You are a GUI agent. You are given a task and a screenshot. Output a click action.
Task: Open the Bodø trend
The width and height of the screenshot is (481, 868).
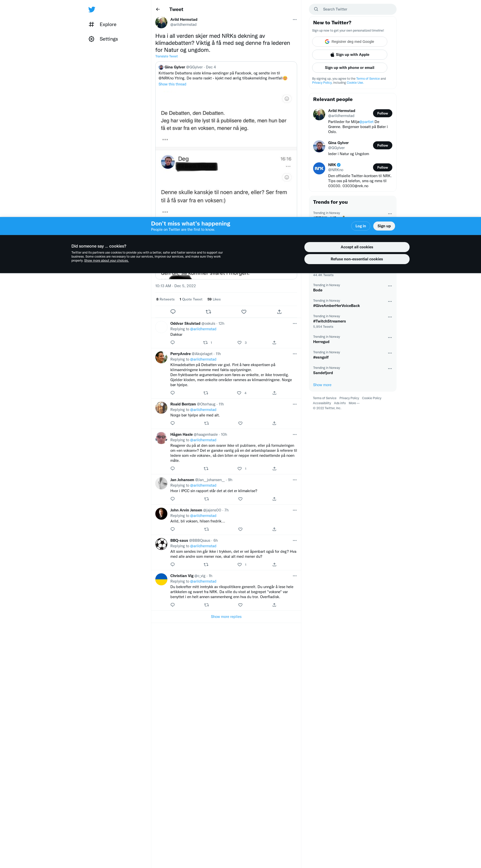[352, 288]
